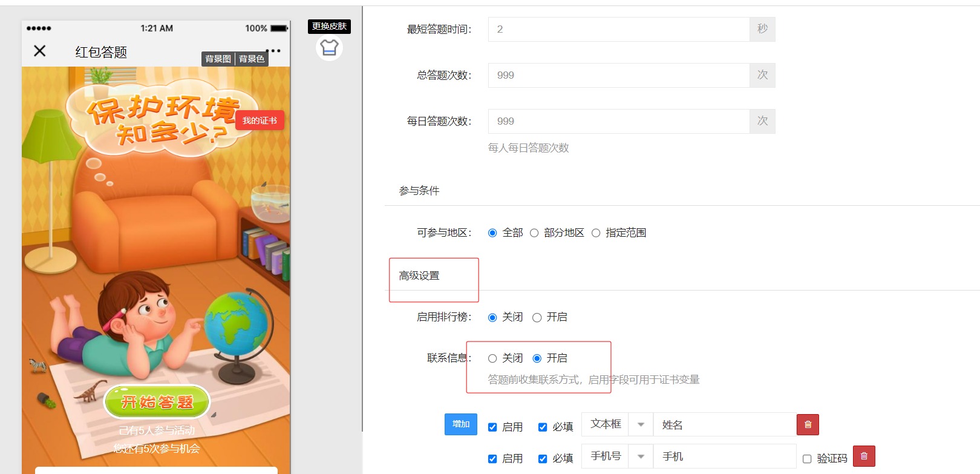Set 联系信息 to 关闭
This screenshot has height=474, width=980.
coord(492,358)
